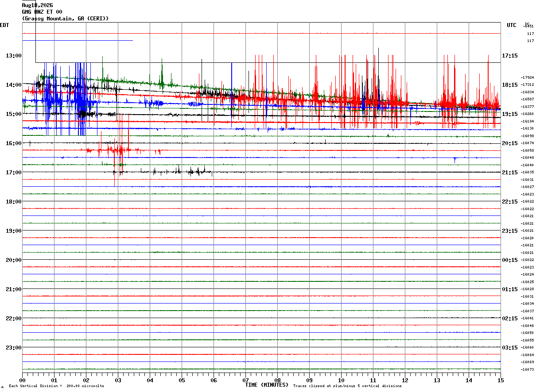536x392 pixels.
Task: Select minute 09 on the bottom axis
Action: coord(309,380)
